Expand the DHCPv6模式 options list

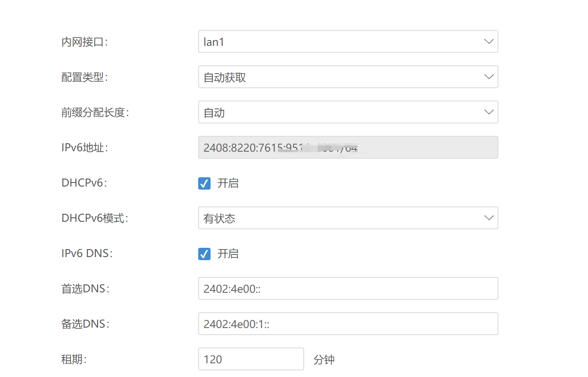coord(348,217)
